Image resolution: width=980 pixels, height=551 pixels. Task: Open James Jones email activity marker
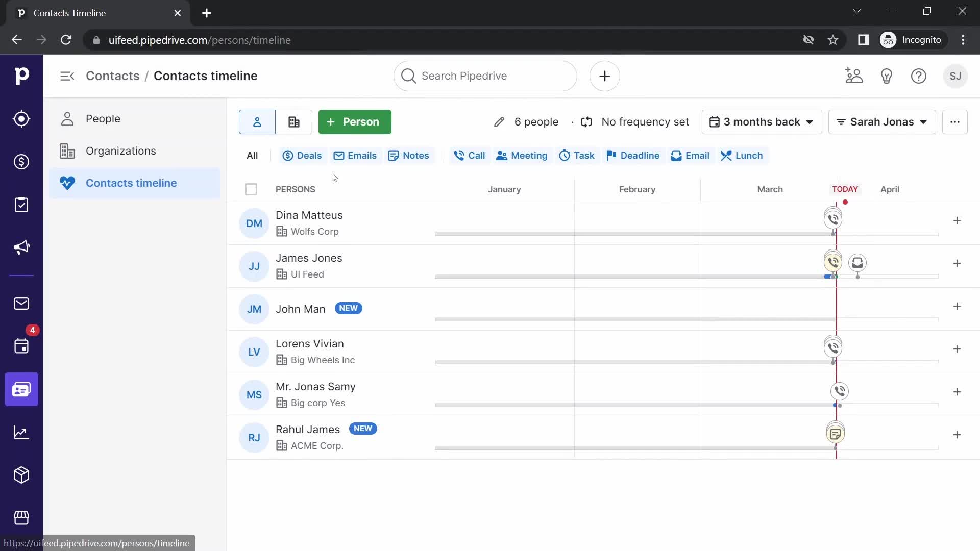(857, 263)
